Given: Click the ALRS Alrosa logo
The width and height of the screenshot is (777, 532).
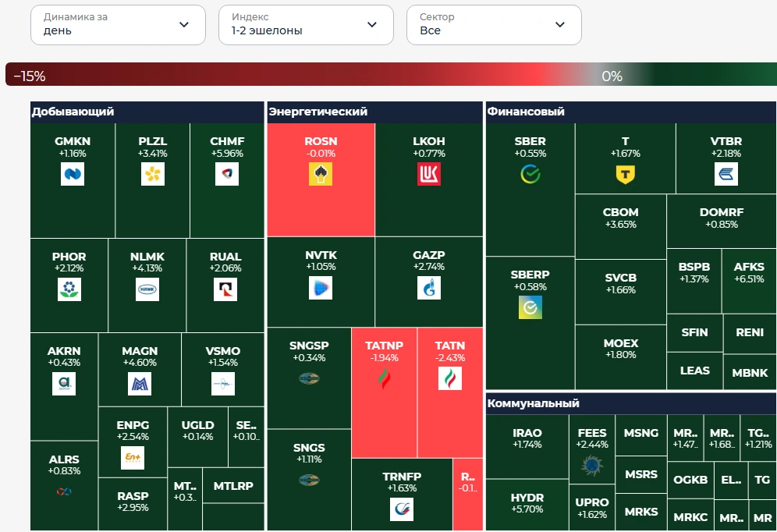Looking at the screenshot, I should click(64, 491).
